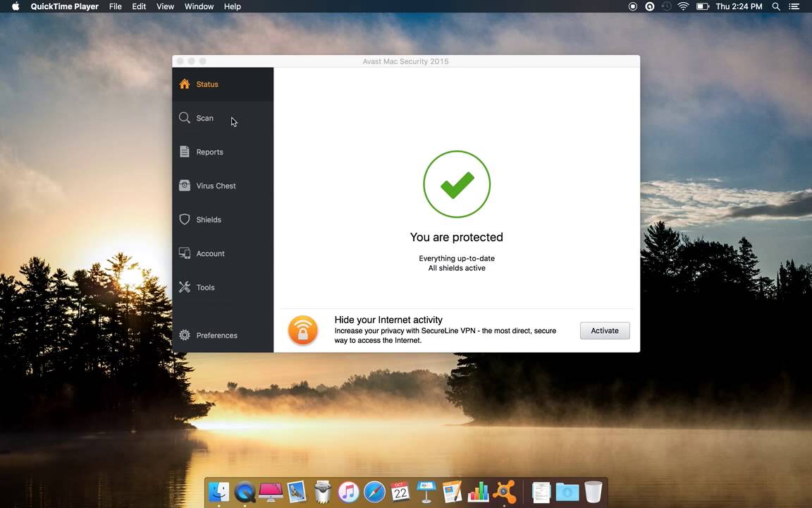The height and width of the screenshot is (508, 812).
Task: Open the View menu
Action: coord(165,6)
